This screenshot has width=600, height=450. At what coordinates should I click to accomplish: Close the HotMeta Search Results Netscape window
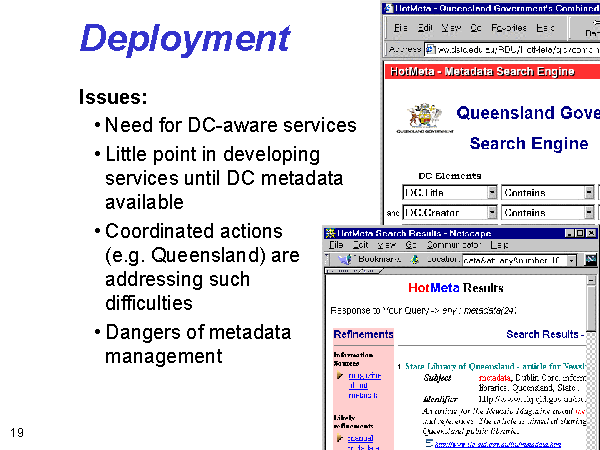(592, 233)
